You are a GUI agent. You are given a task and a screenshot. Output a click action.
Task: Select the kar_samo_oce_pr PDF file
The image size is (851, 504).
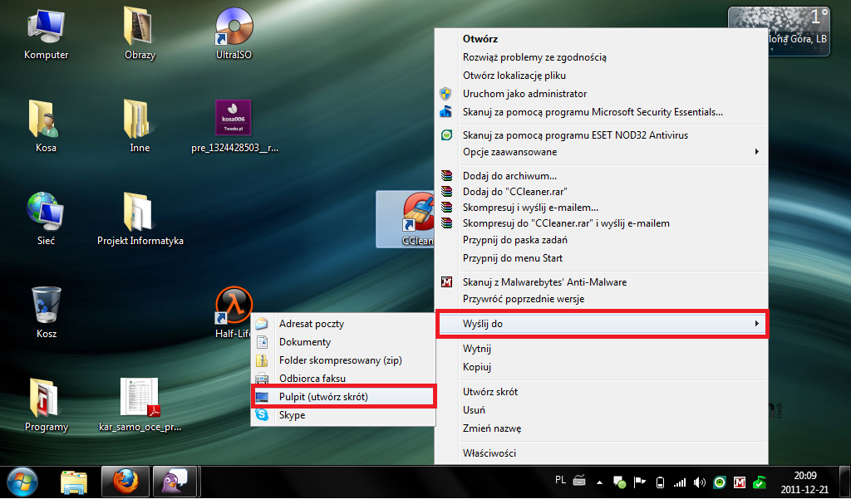click(x=140, y=405)
